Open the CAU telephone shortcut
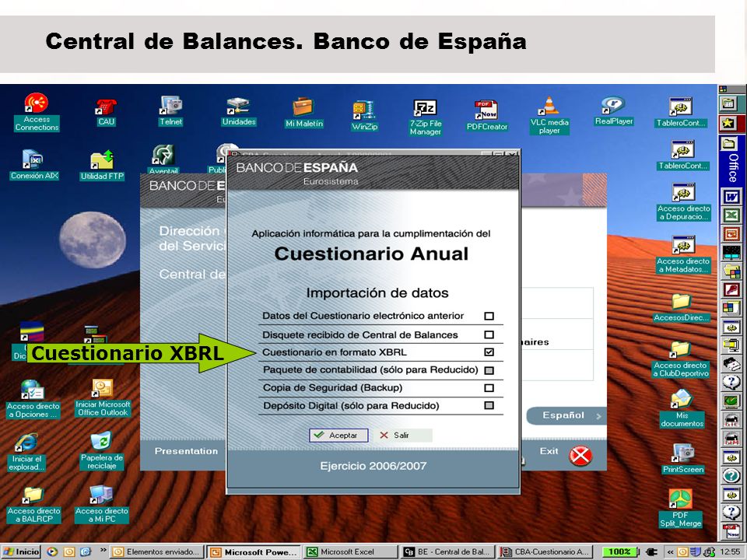 pyautogui.click(x=106, y=112)
